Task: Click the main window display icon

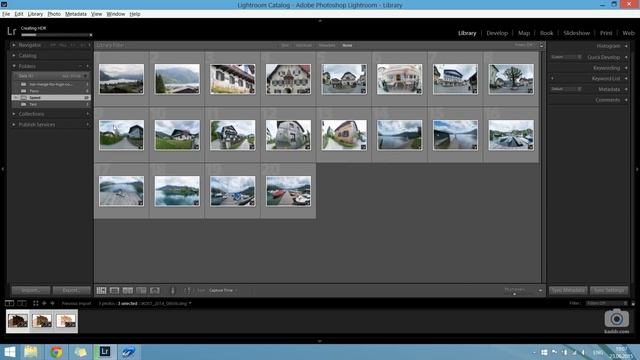Action: [9, 303]
